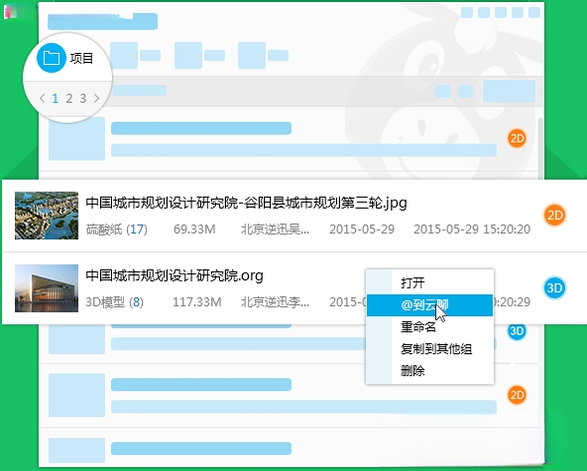
Task: Go to page 3 in pagination
Action: [83, 98]
